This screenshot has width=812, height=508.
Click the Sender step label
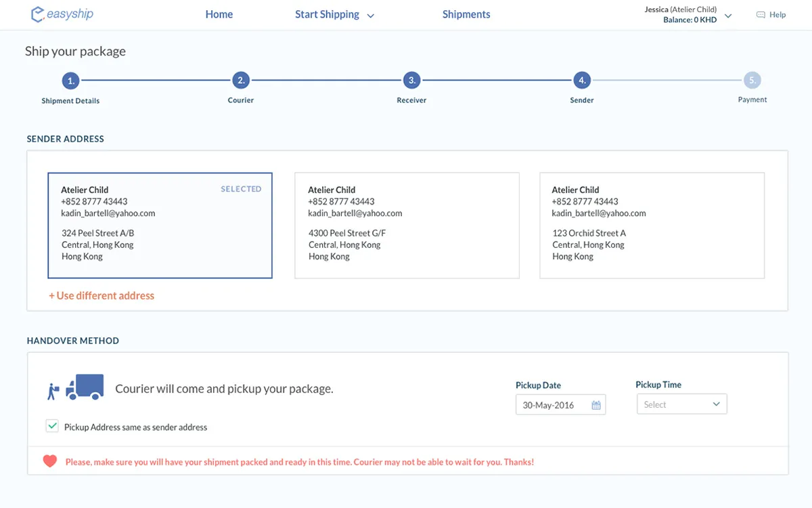point(582,100)
